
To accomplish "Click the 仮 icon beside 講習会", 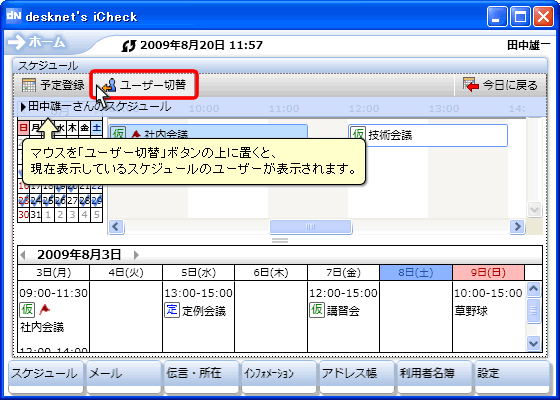I will (317, 310).
